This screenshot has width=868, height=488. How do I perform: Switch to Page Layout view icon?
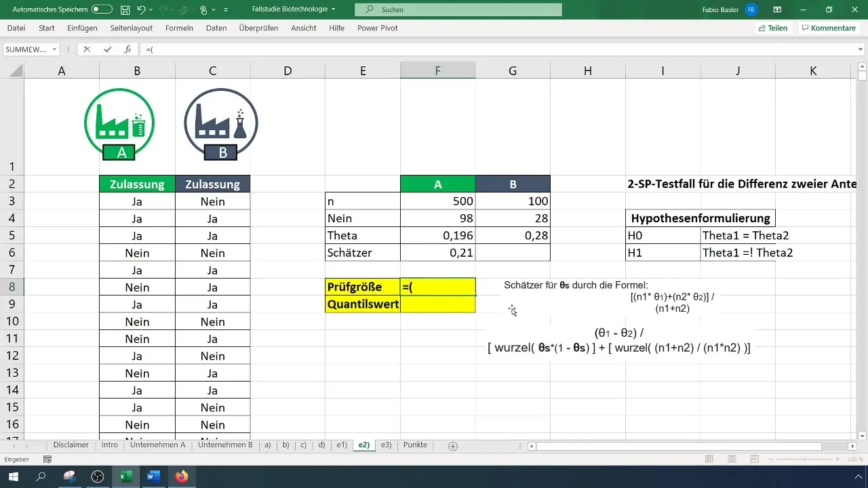pyautogui.click(x=731, y=459)
